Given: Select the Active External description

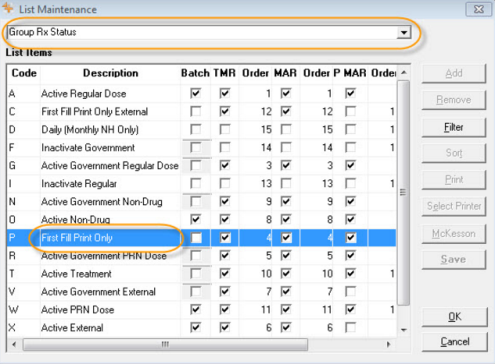Looking at the screenshot, I should [x=72, y=328].
